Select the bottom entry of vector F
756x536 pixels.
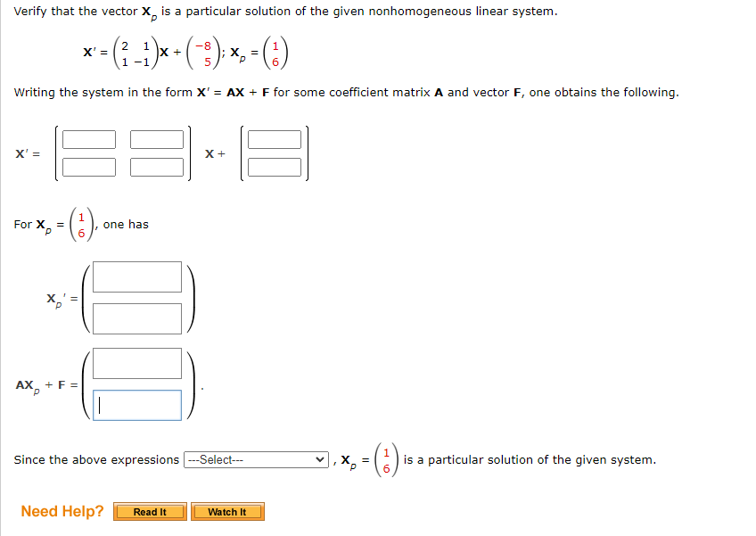(275, 166)
